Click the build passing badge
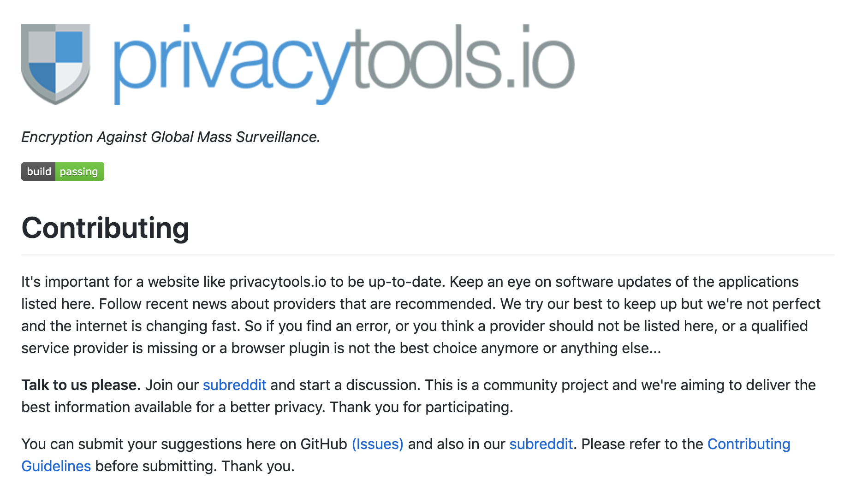Viewport: 868px width, 485px height. [x=63, y=172]
